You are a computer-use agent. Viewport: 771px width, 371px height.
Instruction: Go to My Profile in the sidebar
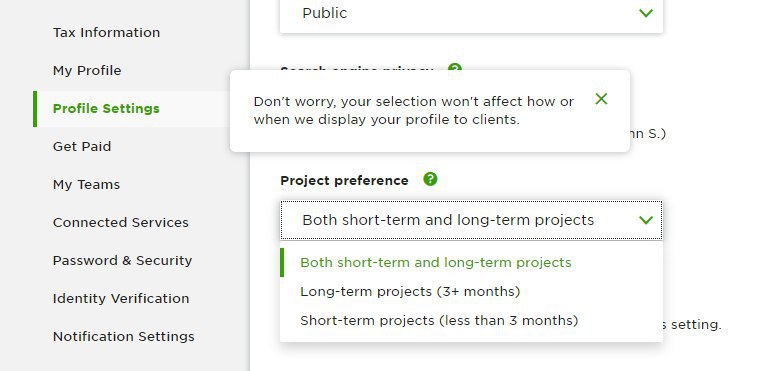click(x=87, y=70)
